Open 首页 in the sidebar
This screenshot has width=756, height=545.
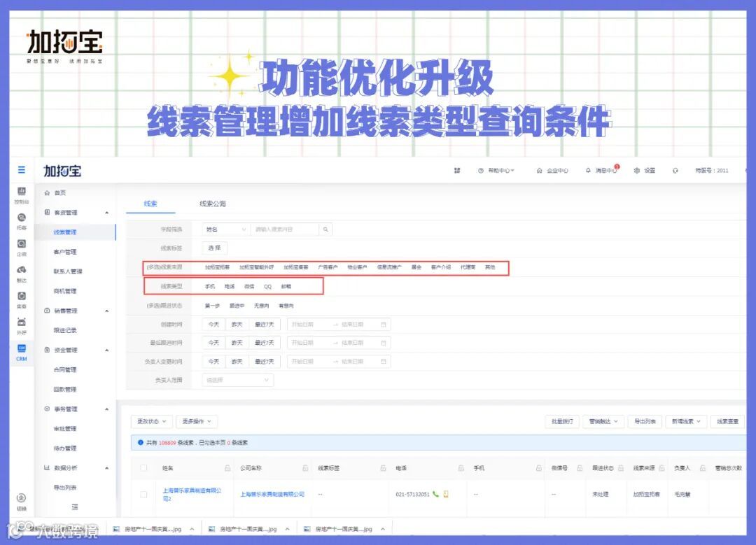(59, 193)
